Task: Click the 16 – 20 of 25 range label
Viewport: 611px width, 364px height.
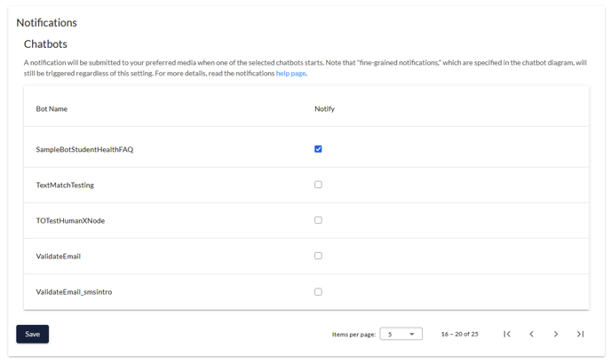Action: (x=459, y=334)
